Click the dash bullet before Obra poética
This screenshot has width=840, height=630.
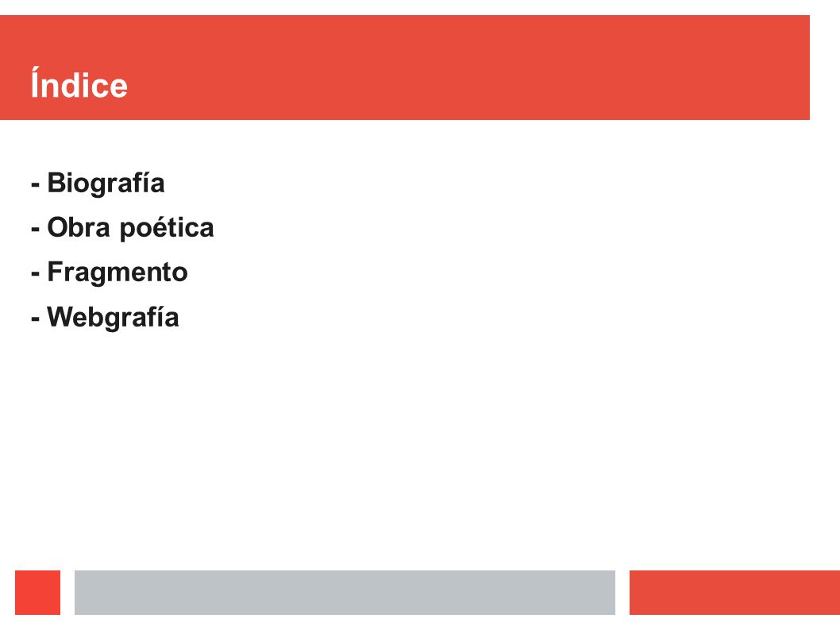click(36, 230)
